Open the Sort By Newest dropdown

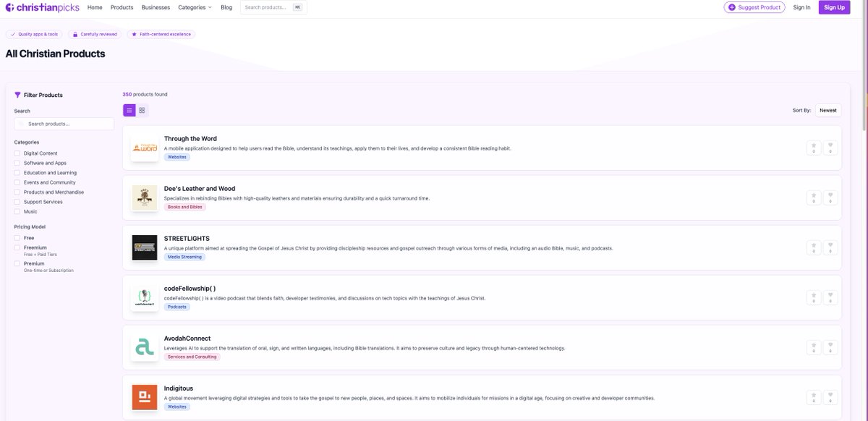coord(828,110)
